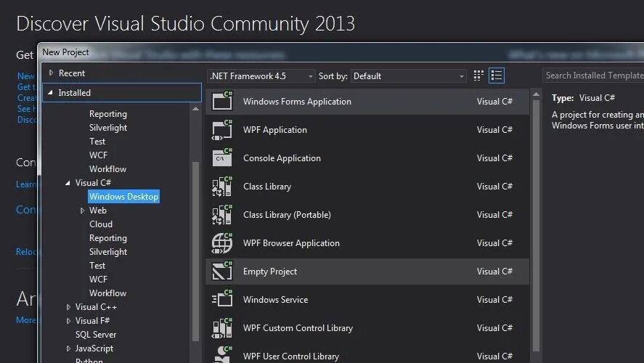Choose the WPF Application text label
The image size is (644, 363).
coord(274,130)
